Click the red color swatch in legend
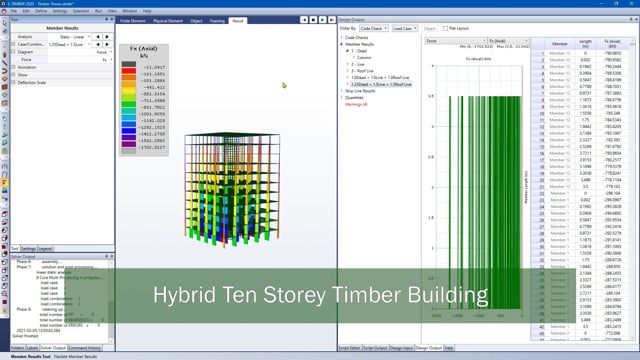This screenshot has height=360, width=640. (129, 71)
